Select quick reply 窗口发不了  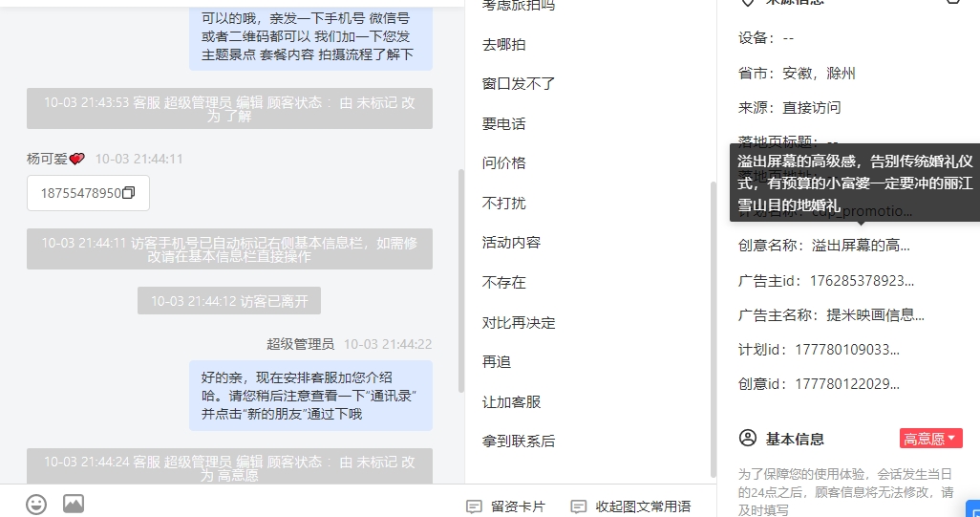[x=518, y=84]
